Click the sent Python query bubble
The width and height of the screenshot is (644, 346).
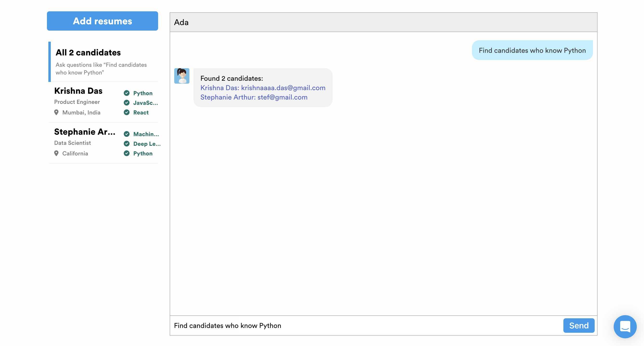[532, 50]
